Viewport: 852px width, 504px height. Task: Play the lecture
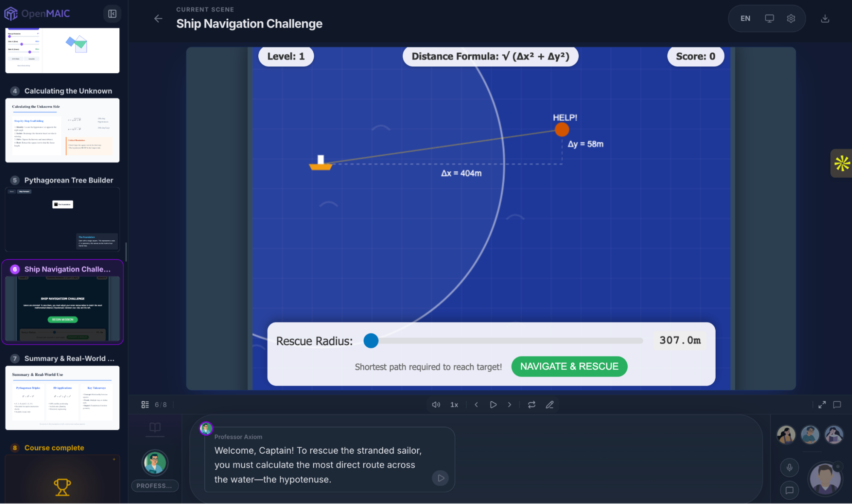pyautogui.click(x=493, y=404)
